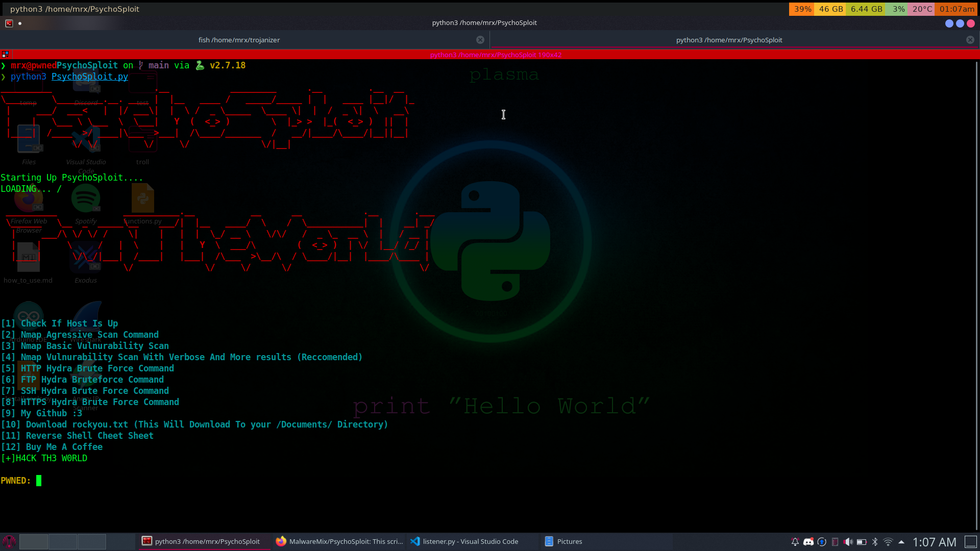The height and width of the screenshot is (551, 980).
Task: Open the notifications bell in the tray
Action: [795, 542]
